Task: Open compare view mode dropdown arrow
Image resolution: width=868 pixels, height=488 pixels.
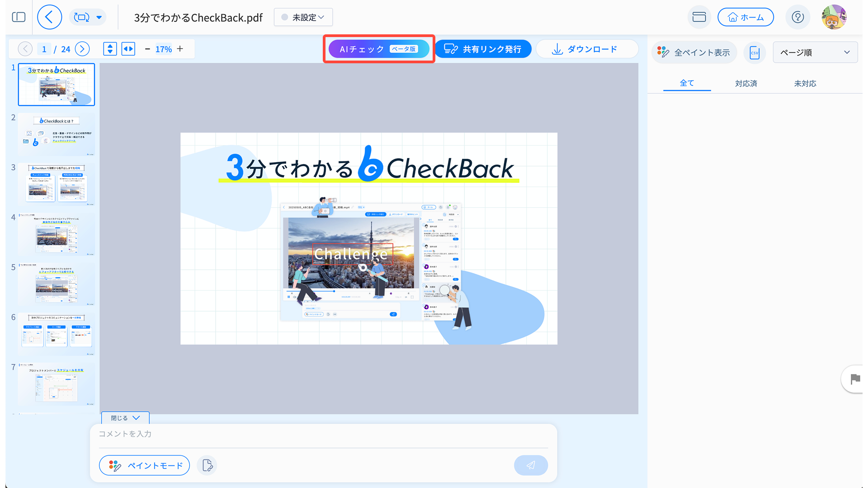Action: click(99, 18)
